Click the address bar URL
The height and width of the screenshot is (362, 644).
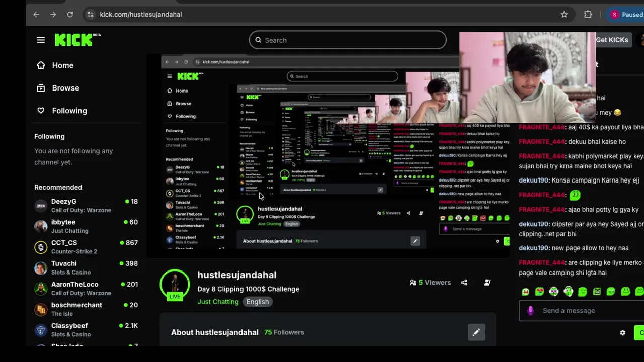point(141,15)
